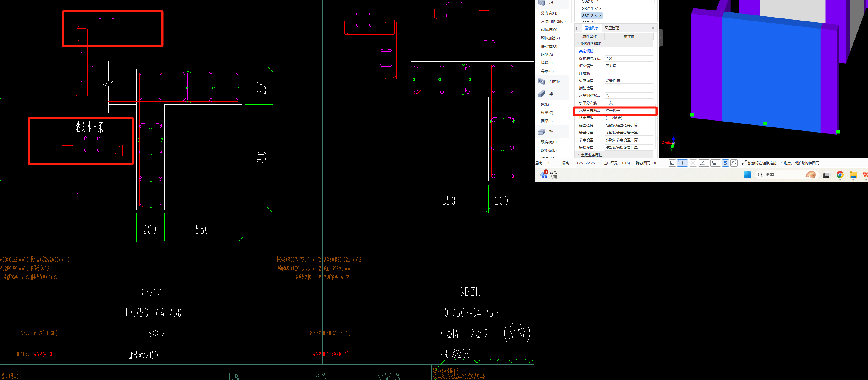Select 砌体墙(Q) item
The width and height of the screenshot is (868, 380).
pyautogui.click(x=549, y=30)
